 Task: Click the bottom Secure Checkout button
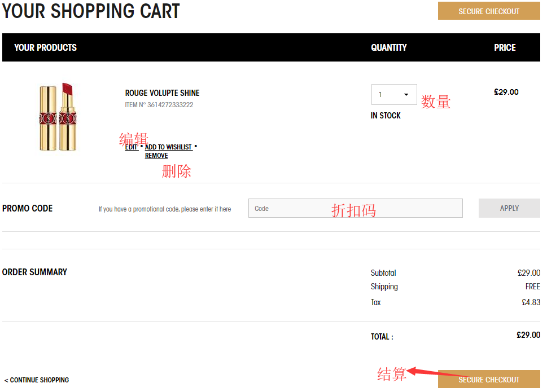click(x=489, y=379)
